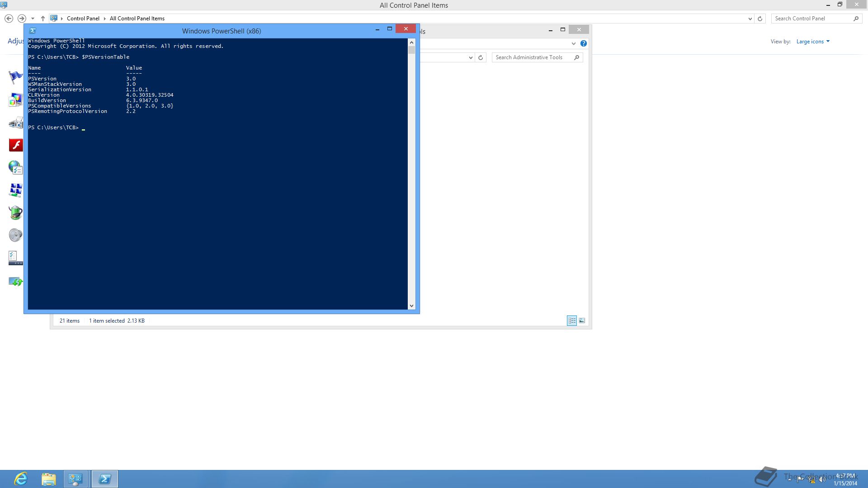Image resolution: width=868 pixels, height=488 pixels.
Task: Refresh the Control Panel address bar
Action: coord(760,19)
